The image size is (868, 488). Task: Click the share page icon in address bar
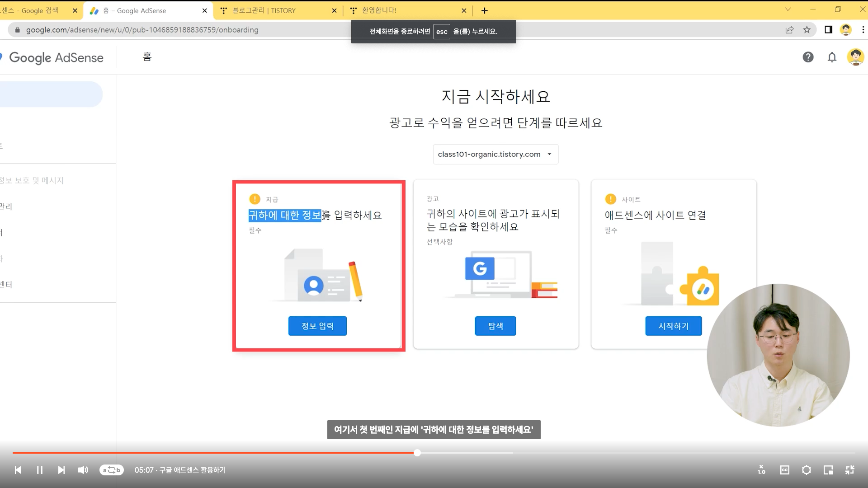(789, 30)
